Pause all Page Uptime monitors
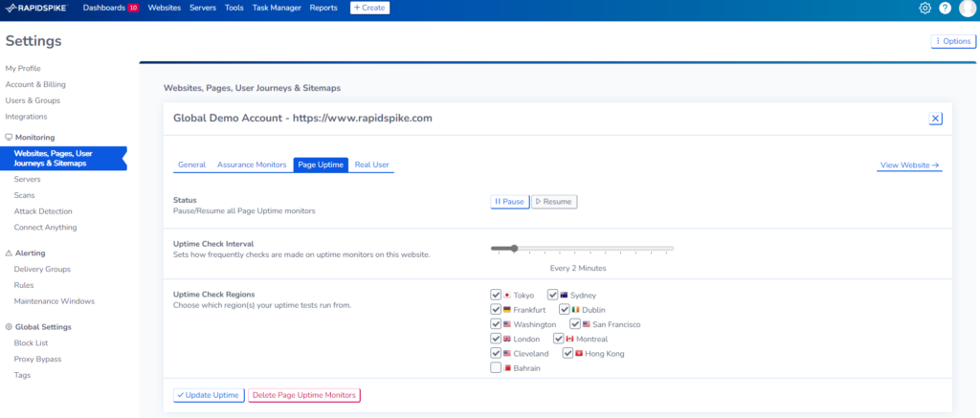Image resolution: width=980 pixels, height=418 pixels. (510, 202)
